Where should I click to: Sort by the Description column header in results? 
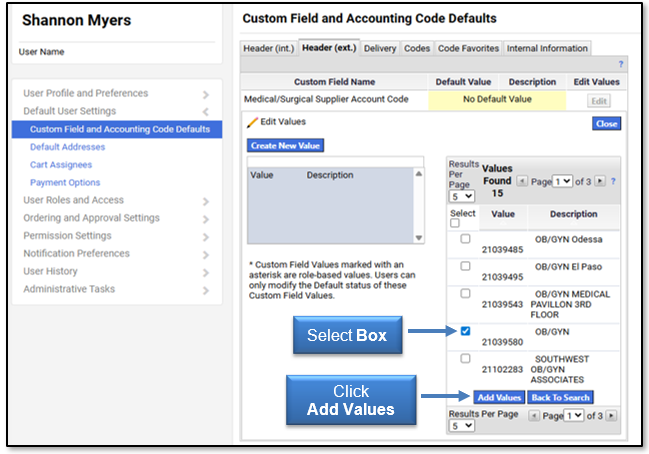[573, 214]
